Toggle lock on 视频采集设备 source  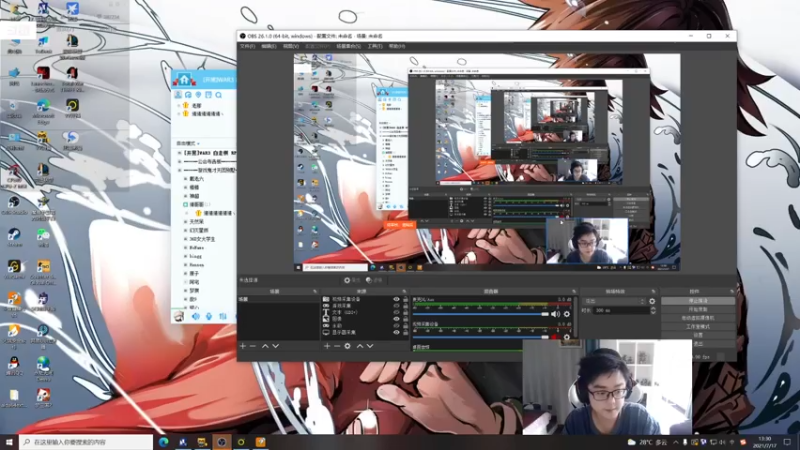point(405,299)
